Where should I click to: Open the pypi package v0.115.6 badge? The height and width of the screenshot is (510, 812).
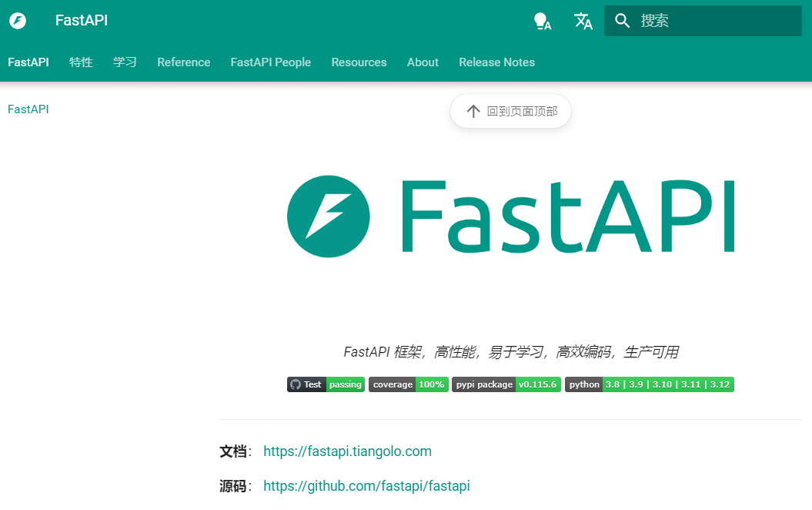(506, 384)
